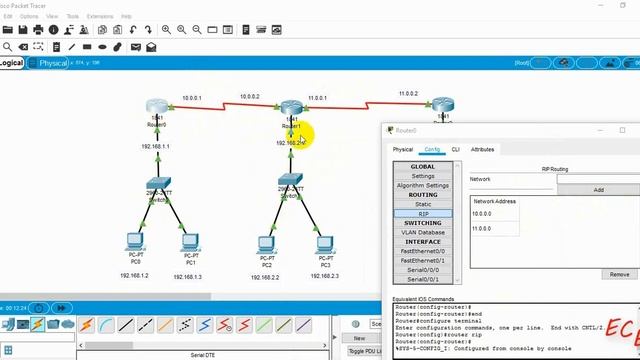This screenshot has height=360, width=640.
Task: Choose the red Serial DTE cable
Action: 244,325
